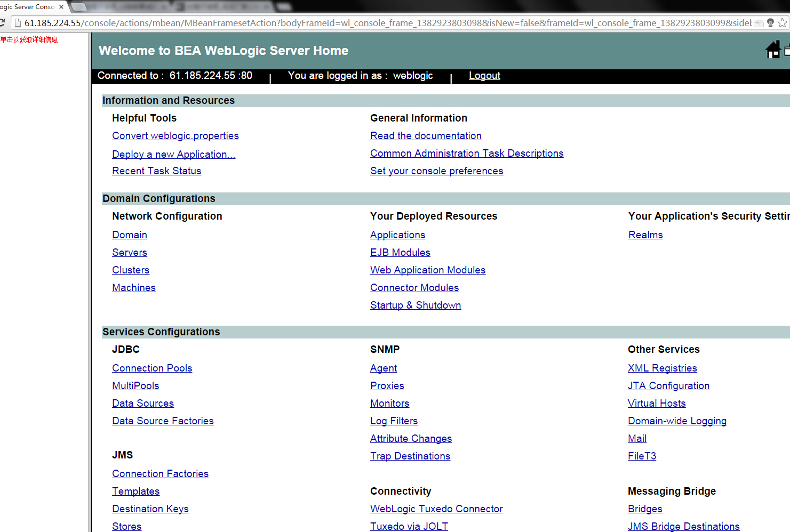Open Set your console preferences
The width and height of the screenshot is (790, 532).
pos(436,171)
